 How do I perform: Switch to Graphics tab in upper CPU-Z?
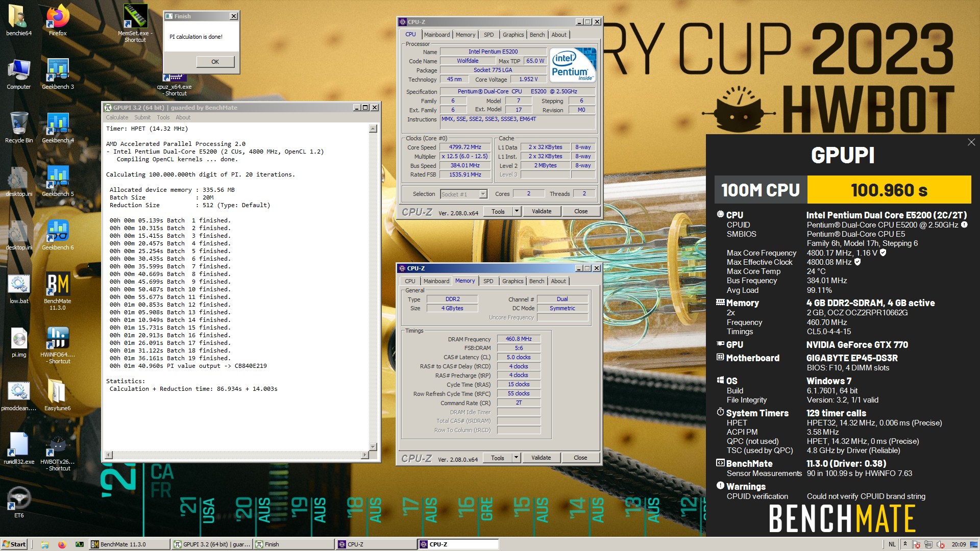[x=513, y=35]
